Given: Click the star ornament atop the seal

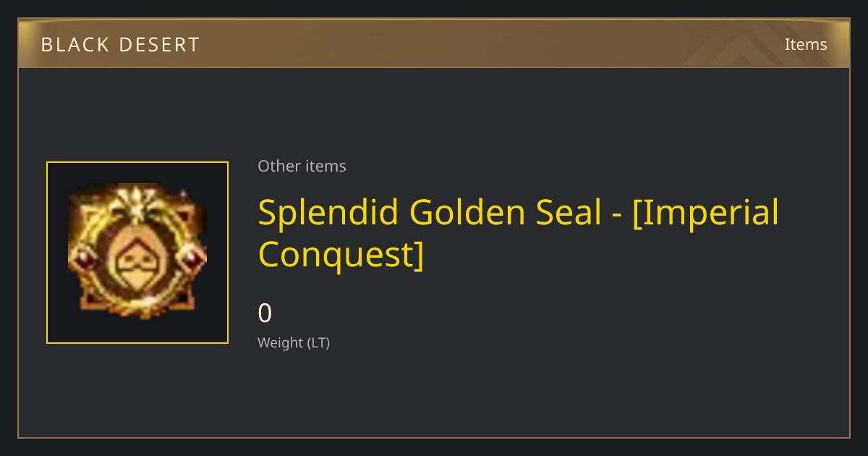Looking at the screenshot, I should pos(137,200).
